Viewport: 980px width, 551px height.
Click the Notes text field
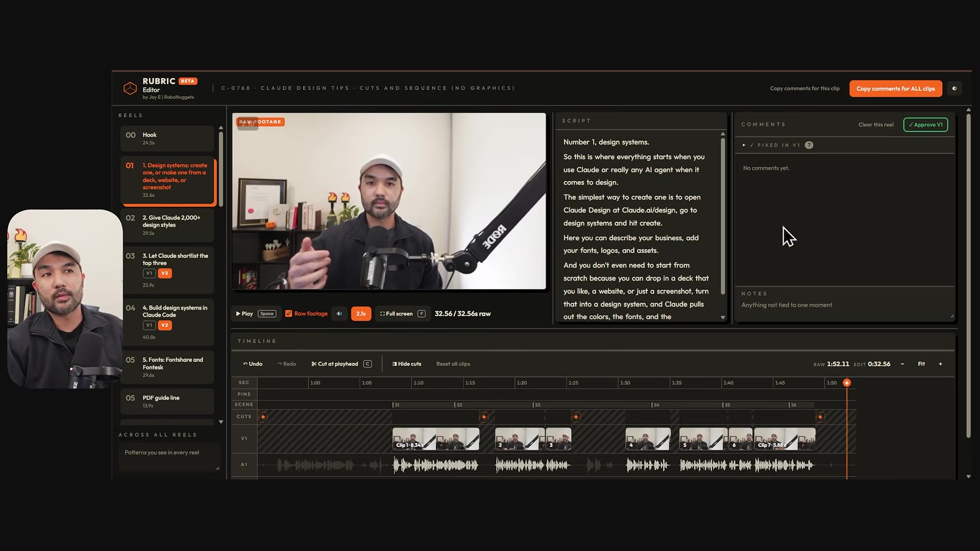(x=845, y=309)
